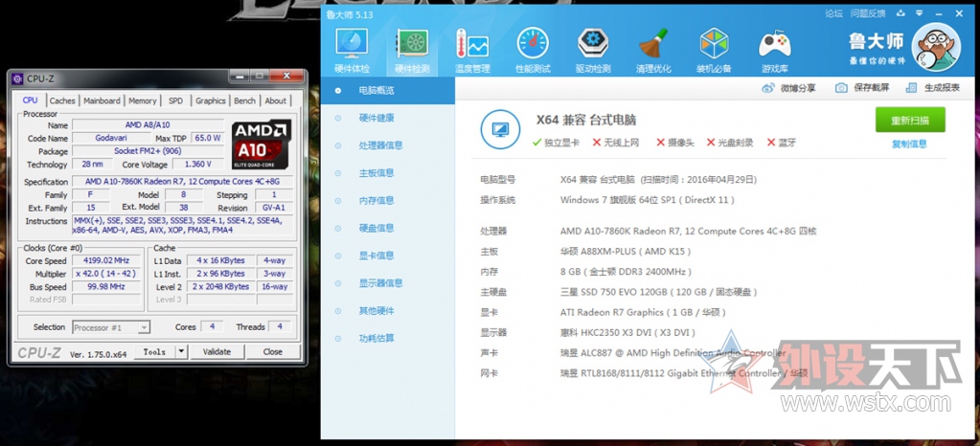The image size is (980, 446).
Task: Open the 论坛 link in title bar
Action: pyautogui.click(x=833, y=13)
